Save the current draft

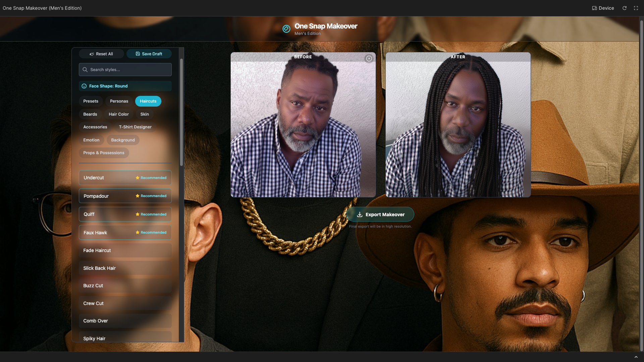149,54
